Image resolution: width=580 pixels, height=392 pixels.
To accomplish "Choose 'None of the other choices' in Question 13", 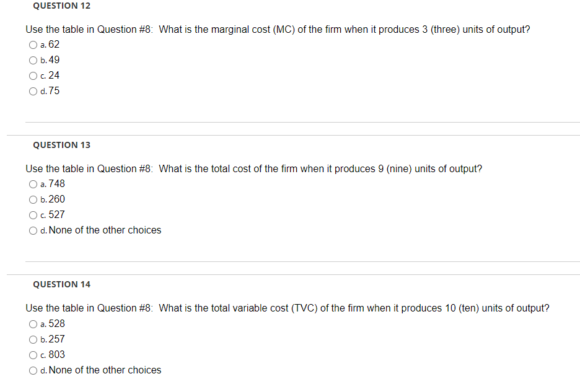I will 33,230.
